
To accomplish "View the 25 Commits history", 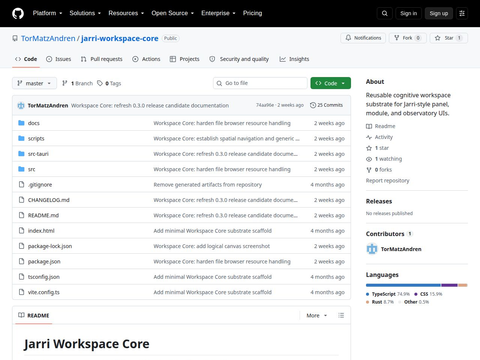I will 326,105.
